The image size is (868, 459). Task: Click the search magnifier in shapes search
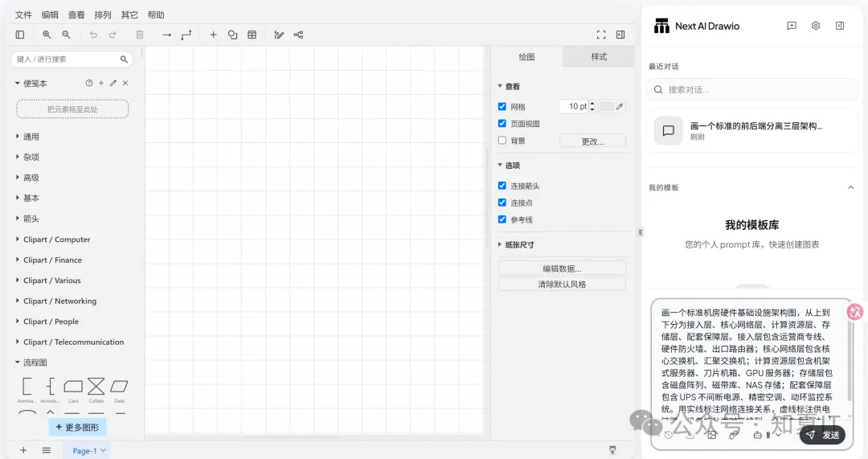pos(124,59)
